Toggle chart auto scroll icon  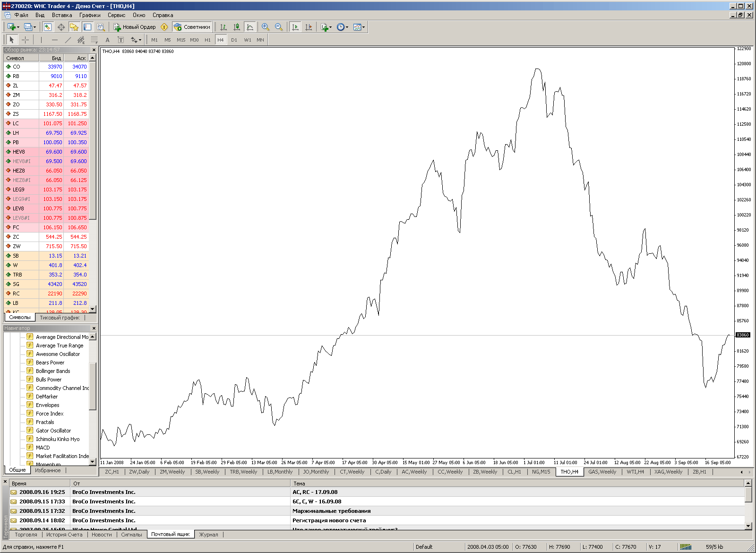(x=295, y=27)
